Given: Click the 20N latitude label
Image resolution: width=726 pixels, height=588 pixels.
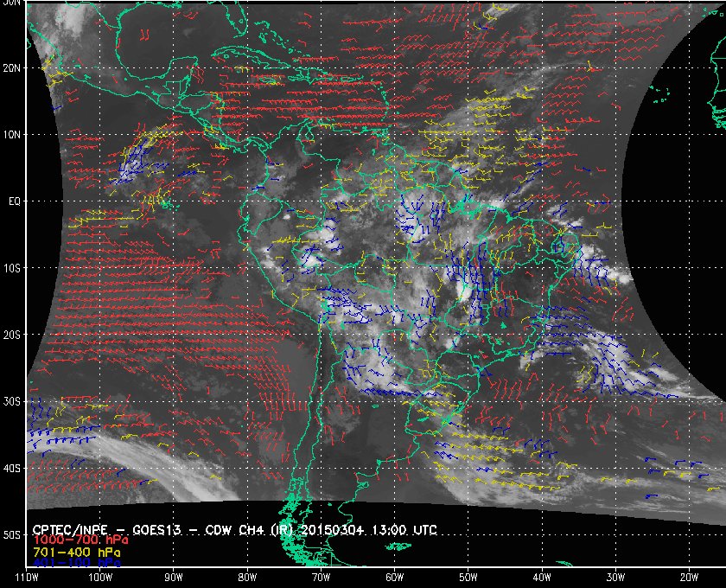Looking at the screenshot, I should tap(11, 68).
